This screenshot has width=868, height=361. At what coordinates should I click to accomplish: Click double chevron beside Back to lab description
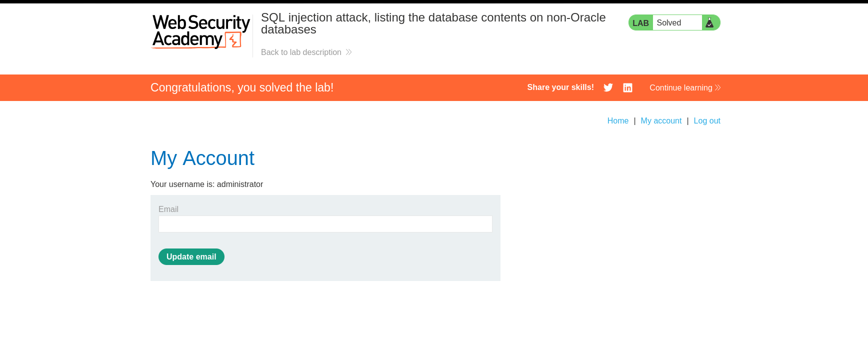tap(348, 52)
